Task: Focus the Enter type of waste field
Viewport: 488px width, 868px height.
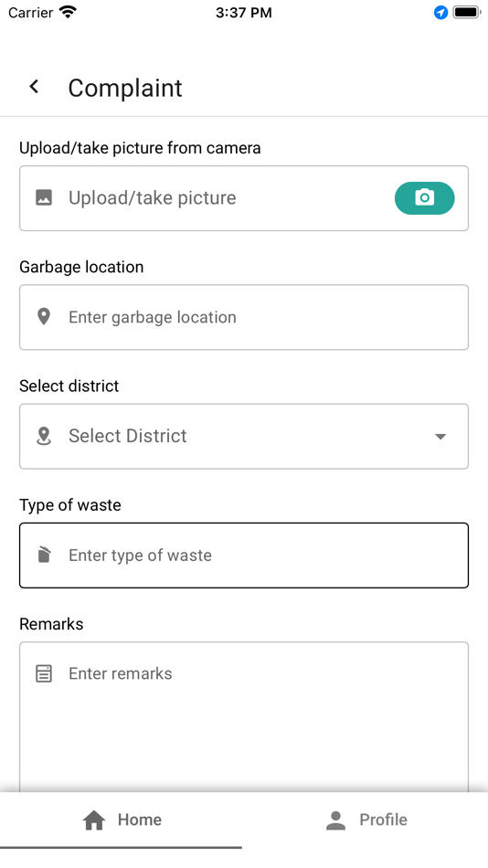Action: 244,556
